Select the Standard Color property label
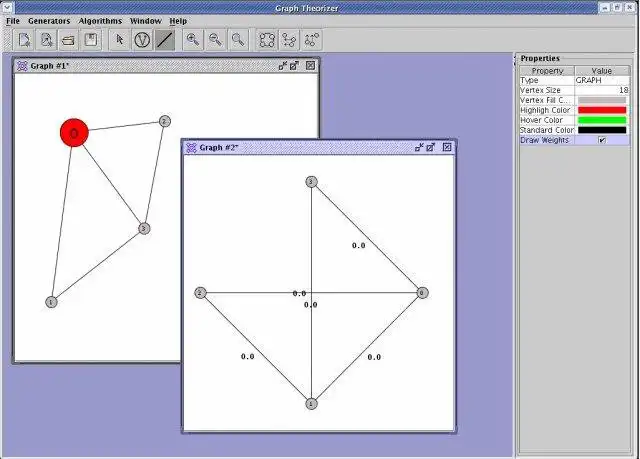The width and height of the screenshot is (640, 459). pyautogui.click(x=547, y=130)
